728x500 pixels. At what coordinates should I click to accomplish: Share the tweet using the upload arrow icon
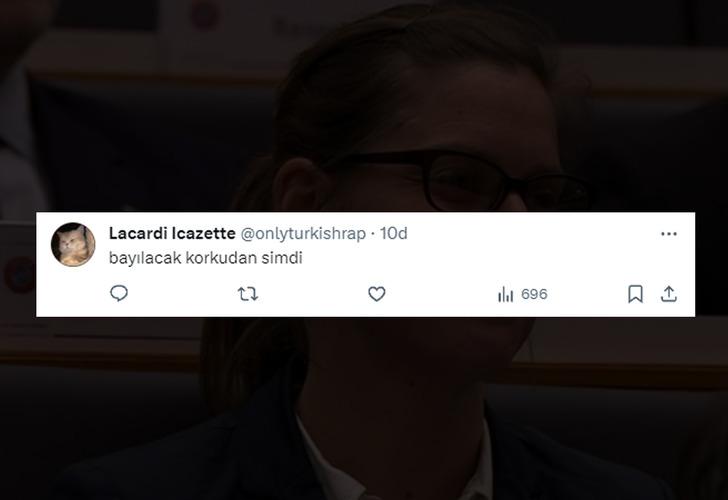pyautogui.click(x=669, y=294)
